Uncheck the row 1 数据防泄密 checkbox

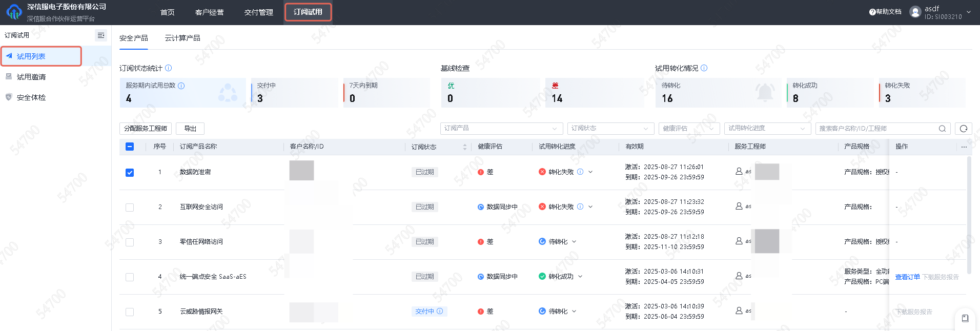130,173
